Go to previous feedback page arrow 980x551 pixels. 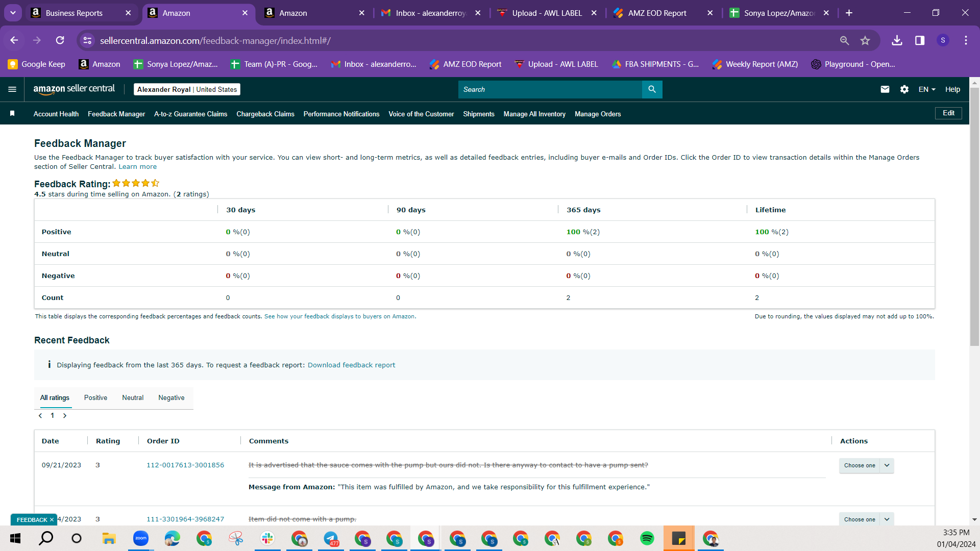(40, 416)
